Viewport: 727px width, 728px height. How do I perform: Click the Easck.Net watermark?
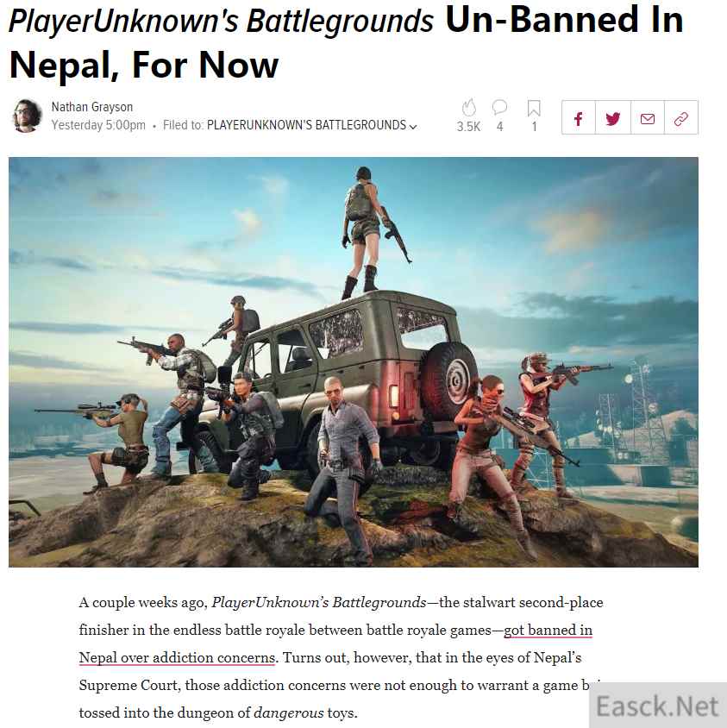point(657,706)
